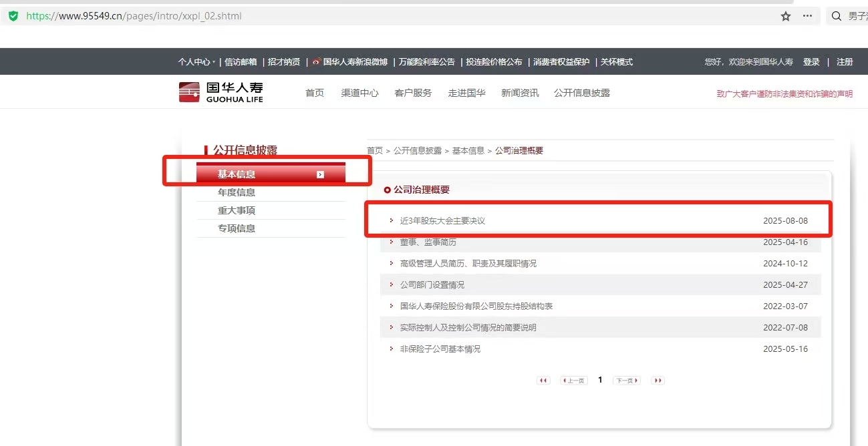Viewport: 868px width, 446px height.
Task: Select 基本信息 in the sidebar
Action: [271, 174]
